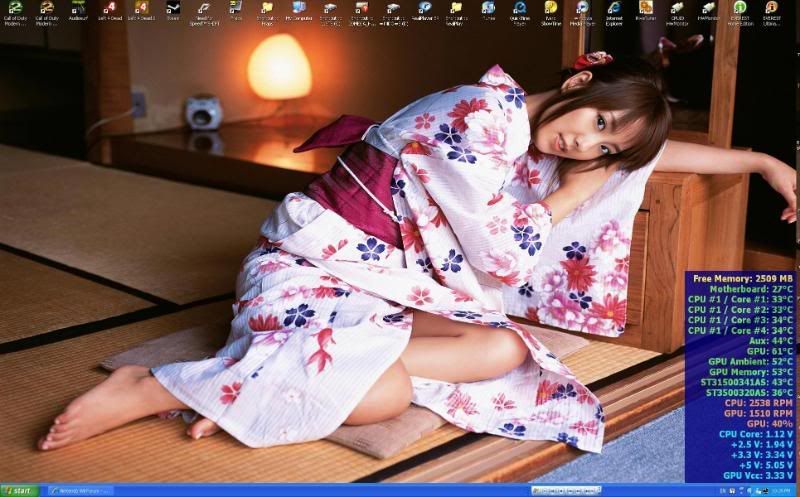Click the "GPU: 1510 RPM" fan reading
This screenshot has width=800, height=497.
pos(759,414)
